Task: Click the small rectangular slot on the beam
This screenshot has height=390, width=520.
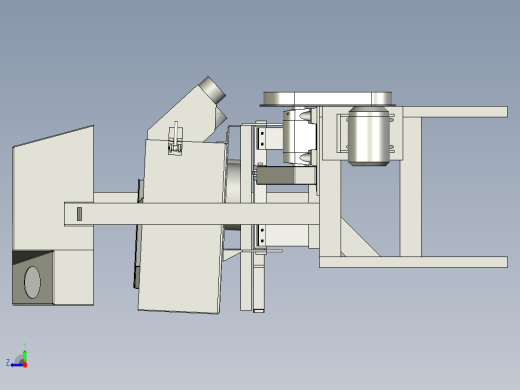Action: (79, 214)
